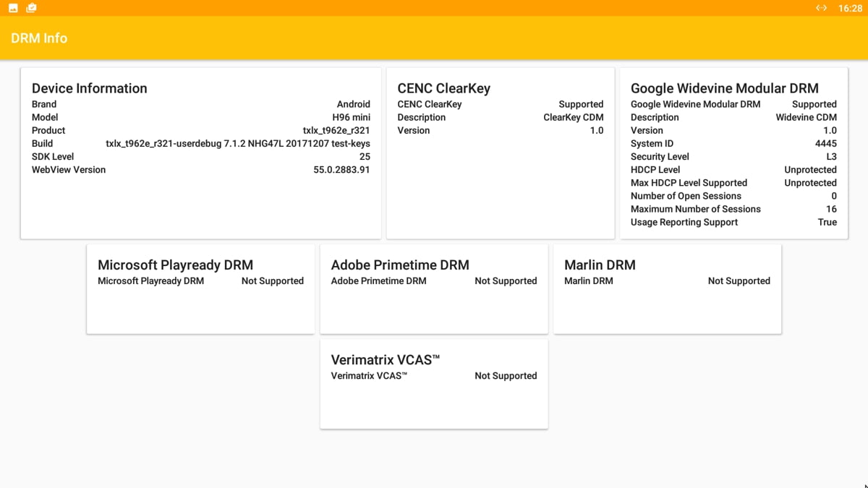This screenshot has height=488, width=868.
Task: Select the 'Maximum Number of Sessions' label
Action: tap(696, 208)
